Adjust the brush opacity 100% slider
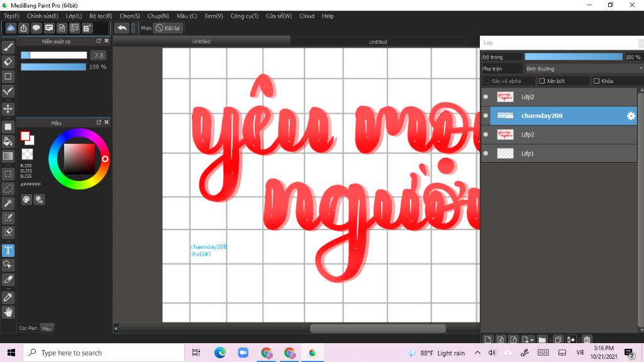Image resolution: width=644 pixels, height=362 pixels. coord(53,67)
